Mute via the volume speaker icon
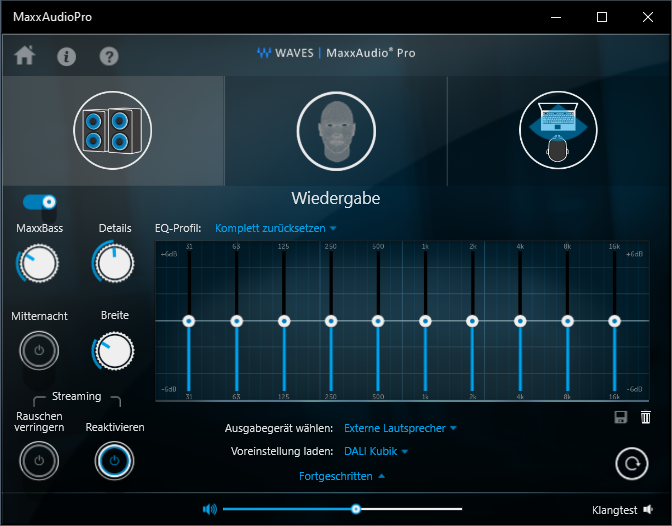This screenshot has width=672, height=526. point(210,509)
